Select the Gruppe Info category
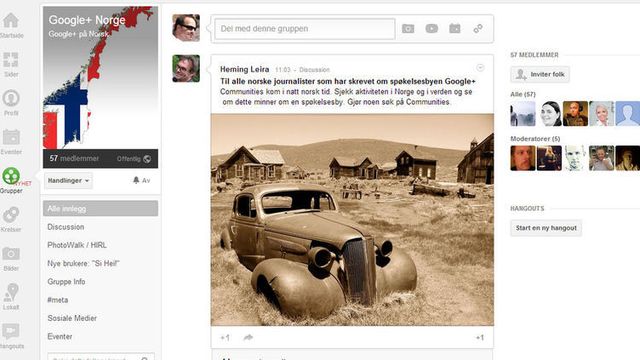This screenshot has height=360, width=640. [66, 282]
